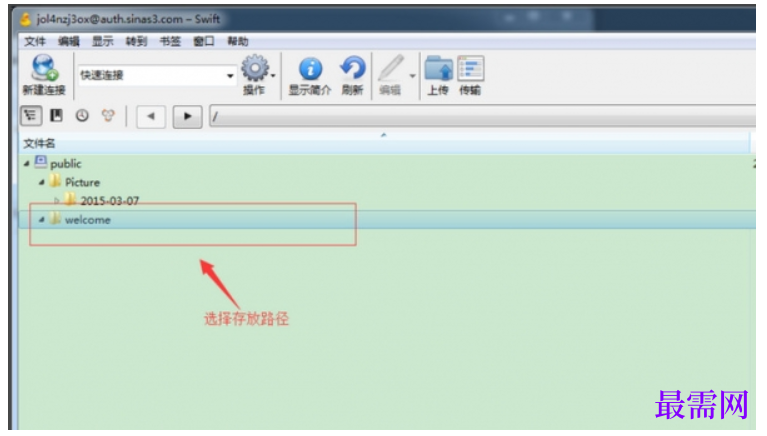Show the history clock view

point(82,116)
